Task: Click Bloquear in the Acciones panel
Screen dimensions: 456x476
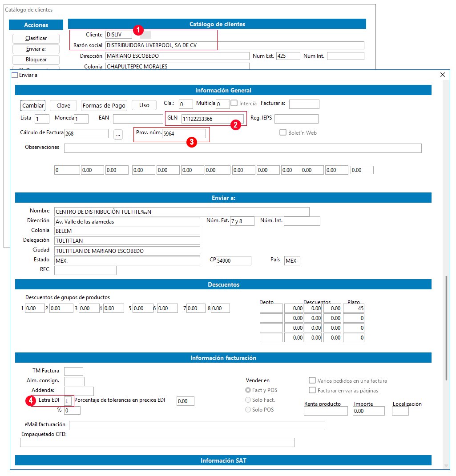Action: (36, 60)
